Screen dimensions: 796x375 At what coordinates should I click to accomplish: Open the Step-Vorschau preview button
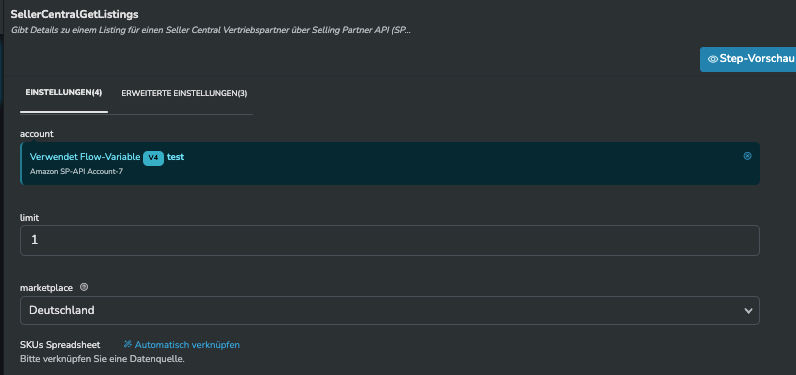point(748,59)
